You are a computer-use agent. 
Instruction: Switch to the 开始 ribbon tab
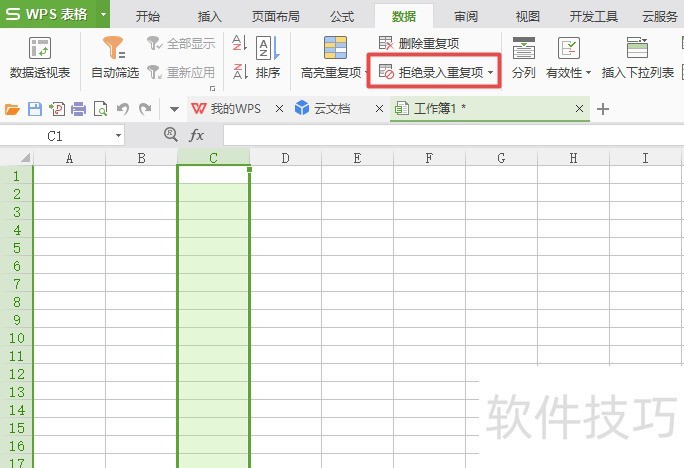pyautogui.click(x=147, y=17)
